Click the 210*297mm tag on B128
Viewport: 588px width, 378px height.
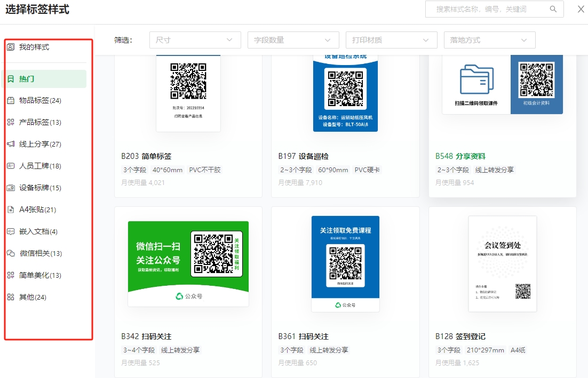tap(485, 350)
